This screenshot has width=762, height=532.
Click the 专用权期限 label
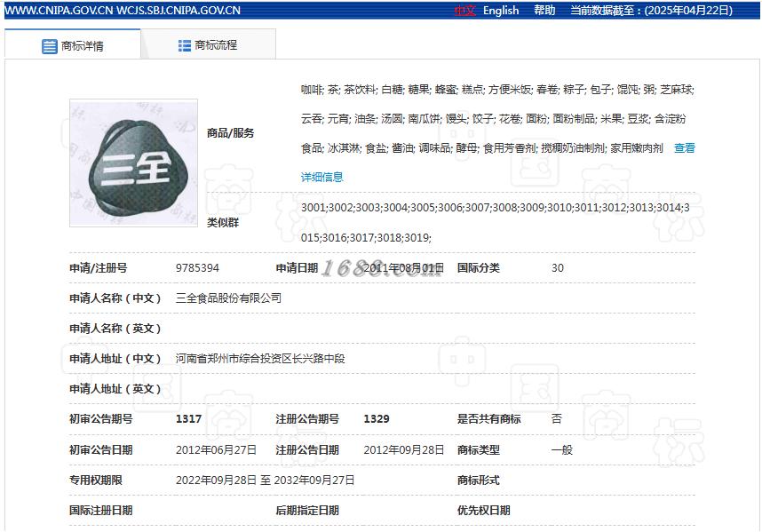pyautogui.click(x=96, y=480)
